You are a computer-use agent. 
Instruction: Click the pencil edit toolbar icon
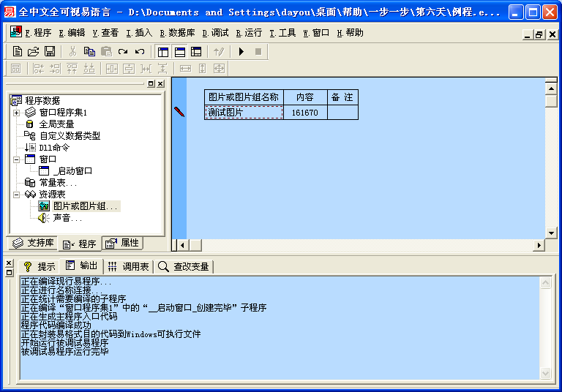point(219,52)
